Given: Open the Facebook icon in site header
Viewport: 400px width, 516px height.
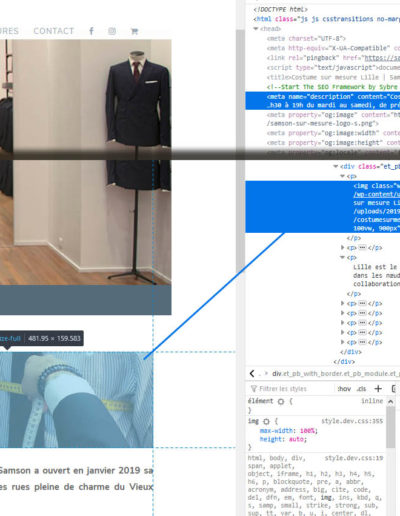Looking at the screenshot, I should 91,31.
